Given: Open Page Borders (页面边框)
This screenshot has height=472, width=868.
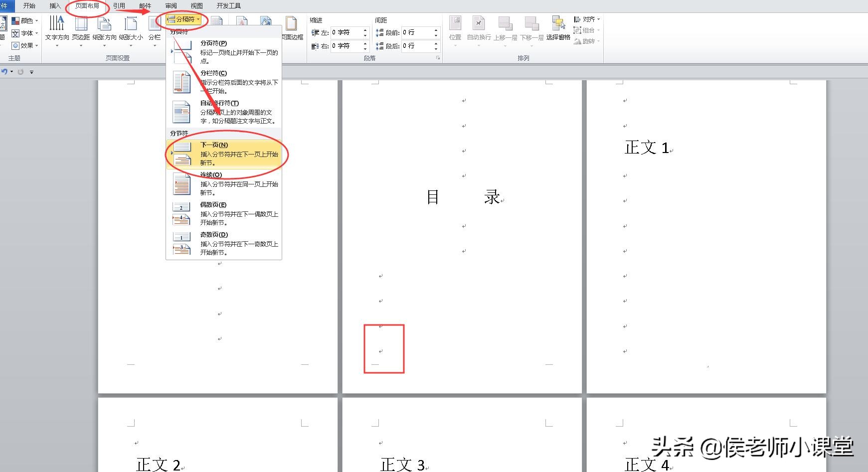Looking at the screenshot, I should [292, 28].
